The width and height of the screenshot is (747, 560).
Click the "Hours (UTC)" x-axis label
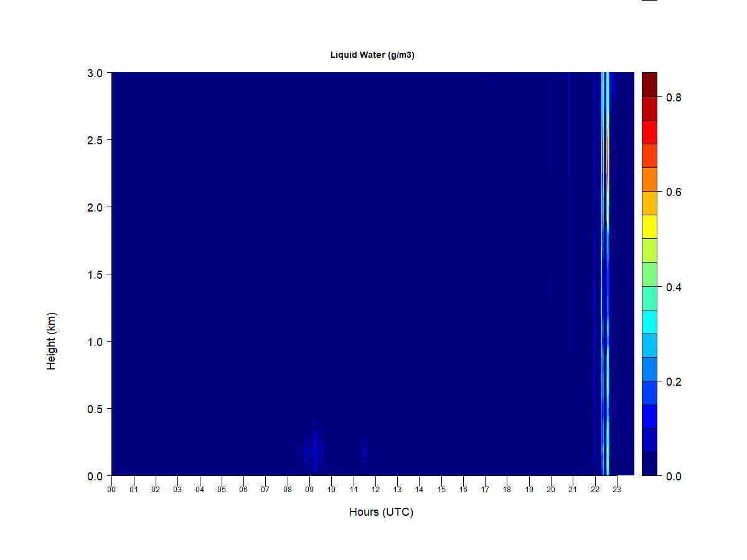click(x=381, y=512)
